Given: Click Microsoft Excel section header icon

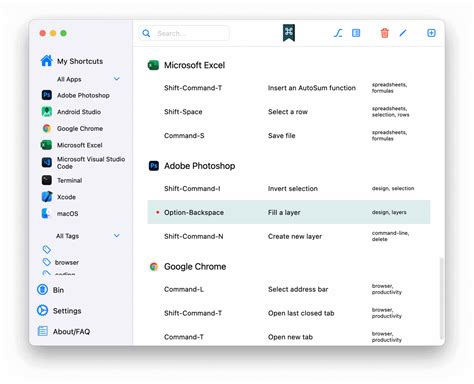Looking at the screenshot, I should coord(153,65).
